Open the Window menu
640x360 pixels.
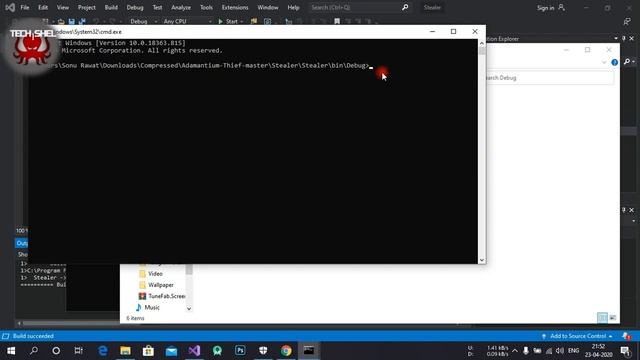(268, 7)
